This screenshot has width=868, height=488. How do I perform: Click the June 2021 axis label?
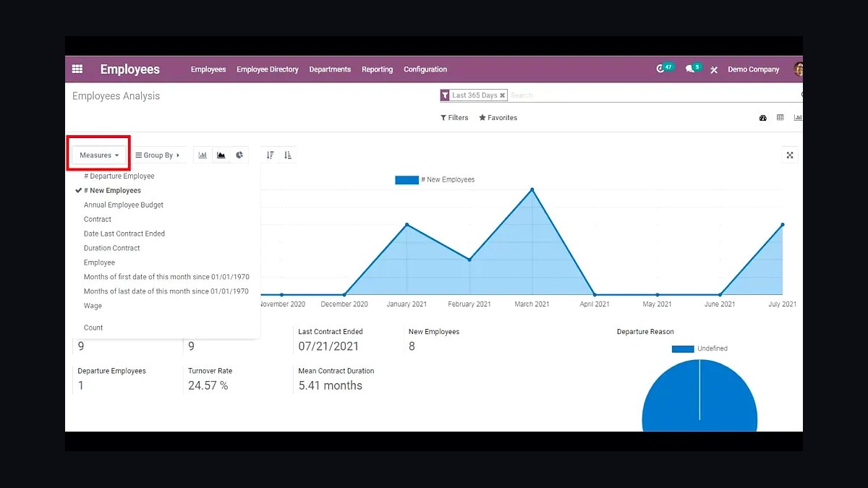720,304
